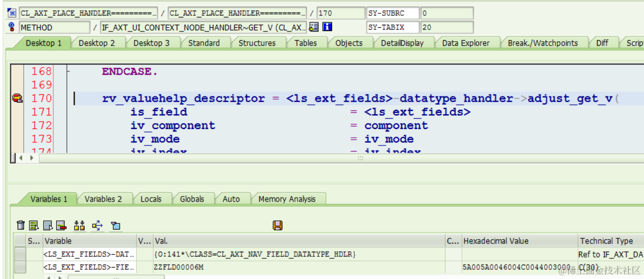Click the navigate-to-source icon next to GET_V field
644x279 pixels.
(313, 27)
